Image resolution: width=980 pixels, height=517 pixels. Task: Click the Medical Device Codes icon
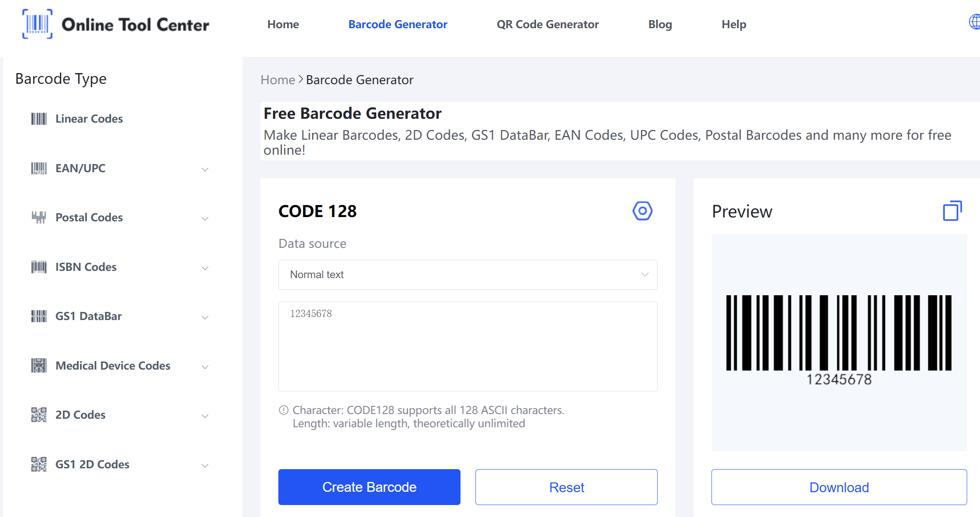(37, 365)
